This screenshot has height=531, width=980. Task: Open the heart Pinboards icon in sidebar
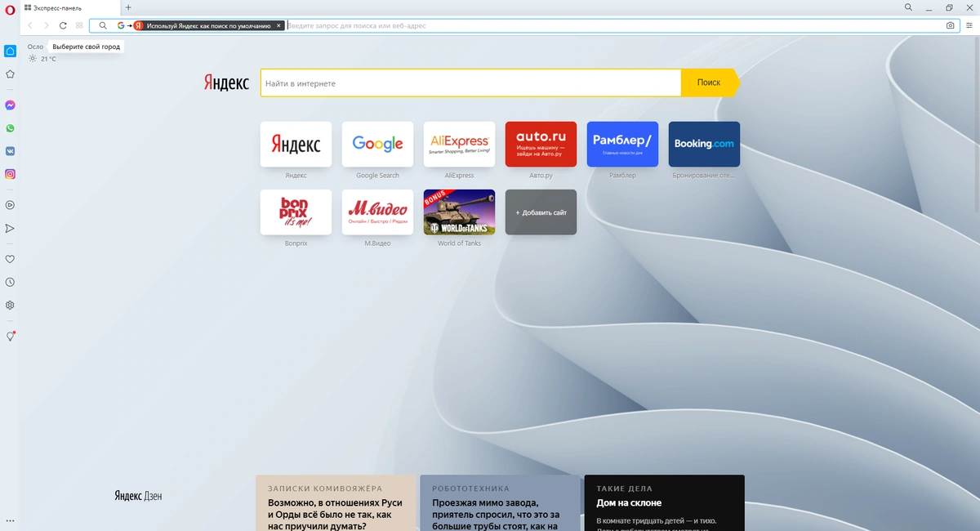10,259
